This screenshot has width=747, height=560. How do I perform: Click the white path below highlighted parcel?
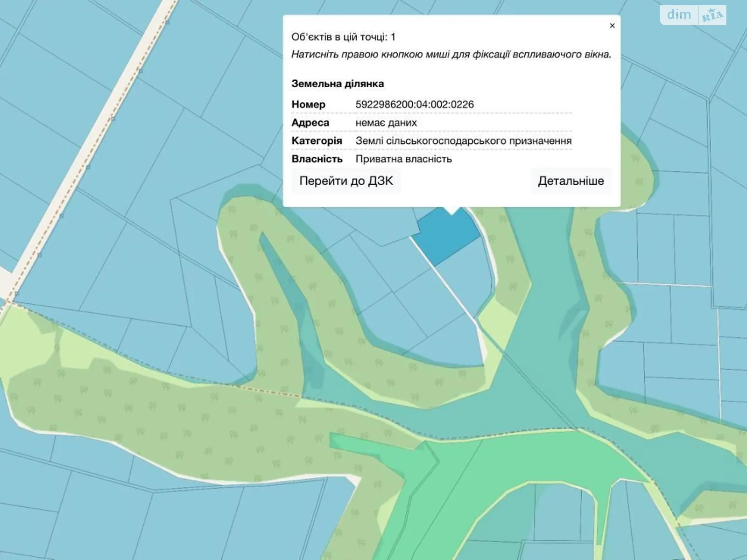pyautogui.click(x=455, y=292)
